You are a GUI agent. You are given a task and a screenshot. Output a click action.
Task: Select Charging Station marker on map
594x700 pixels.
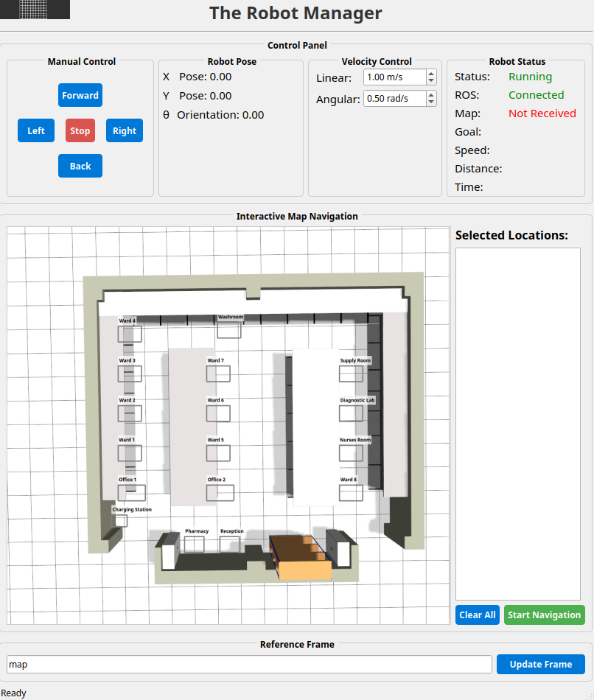point(120,520)
